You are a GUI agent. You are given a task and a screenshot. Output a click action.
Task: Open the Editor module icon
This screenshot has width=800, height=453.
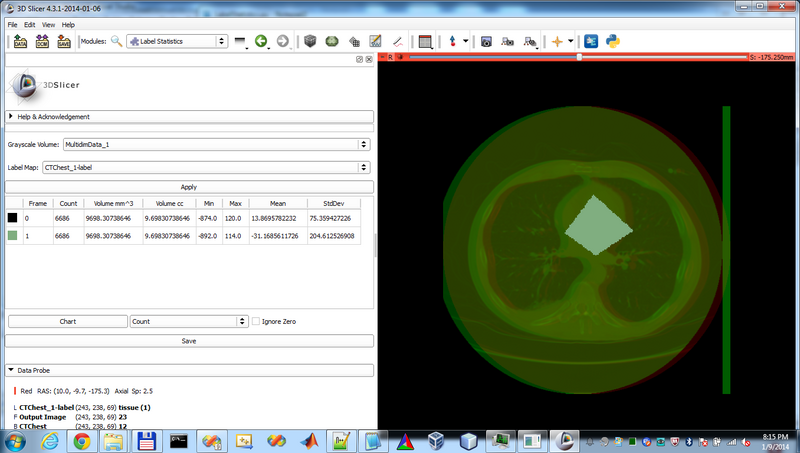(376, 41)
